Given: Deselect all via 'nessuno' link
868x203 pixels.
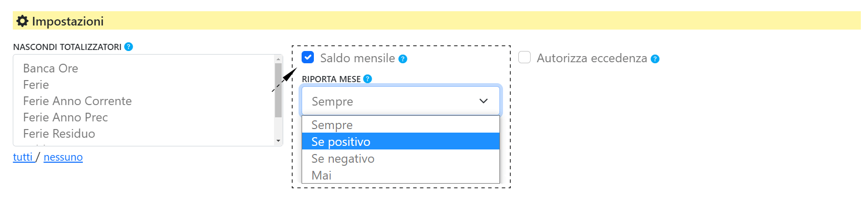Looking at the screenshot, I should (x=63, y=157).
